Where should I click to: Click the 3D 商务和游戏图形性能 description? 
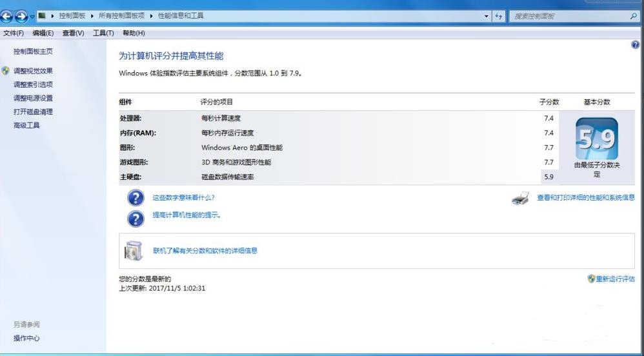(x=236, y=162)
